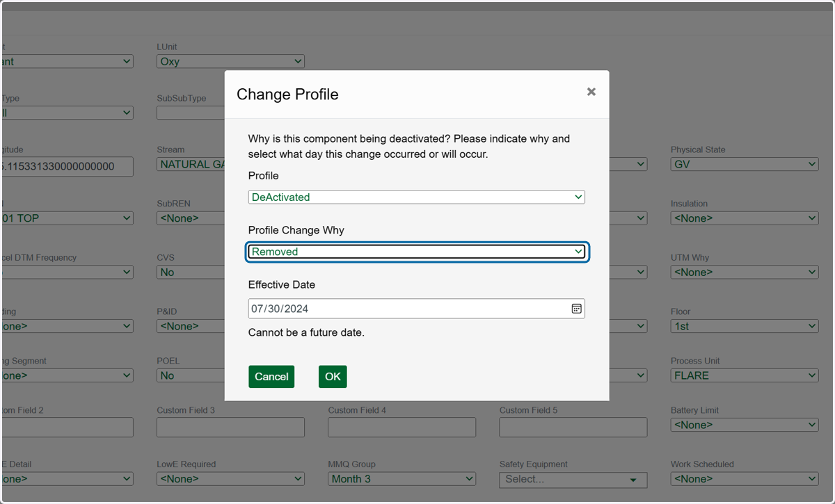This screenshot has width=835, height=504.
Task: Click the Custom Field 2 input
Action: pyautogui.click(x=67, y=427)
